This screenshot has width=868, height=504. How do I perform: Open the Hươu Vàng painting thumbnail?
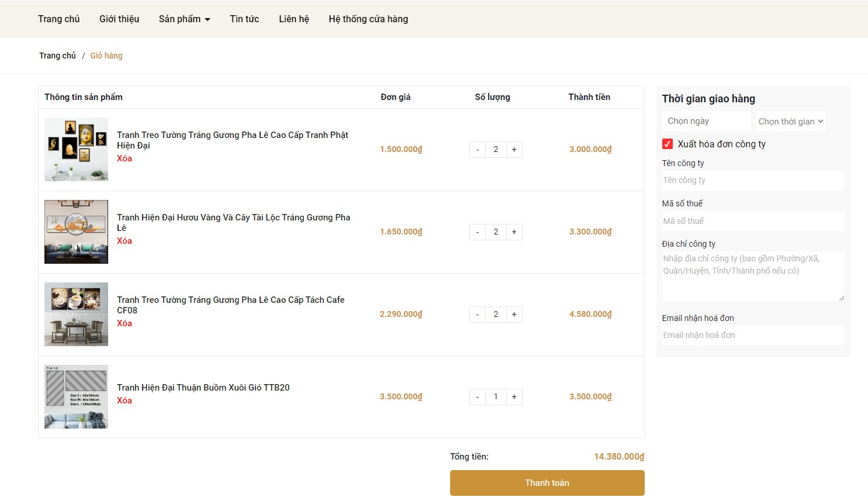[x=77, y=232]
